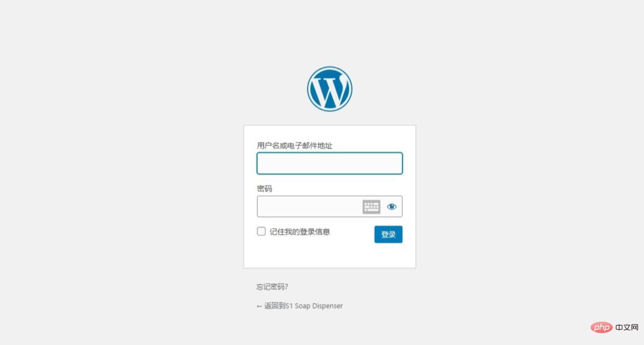This screenshot has width=644, height=345.
Task: Click the 用户名或电子邮件地址 label
Action: pos(294,146)
